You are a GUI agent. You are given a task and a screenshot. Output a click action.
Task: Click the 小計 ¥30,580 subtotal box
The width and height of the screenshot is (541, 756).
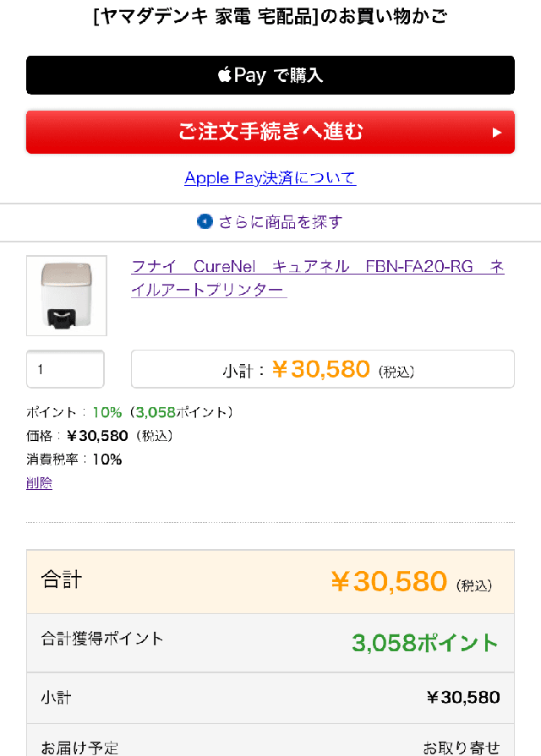pos(322,369)
